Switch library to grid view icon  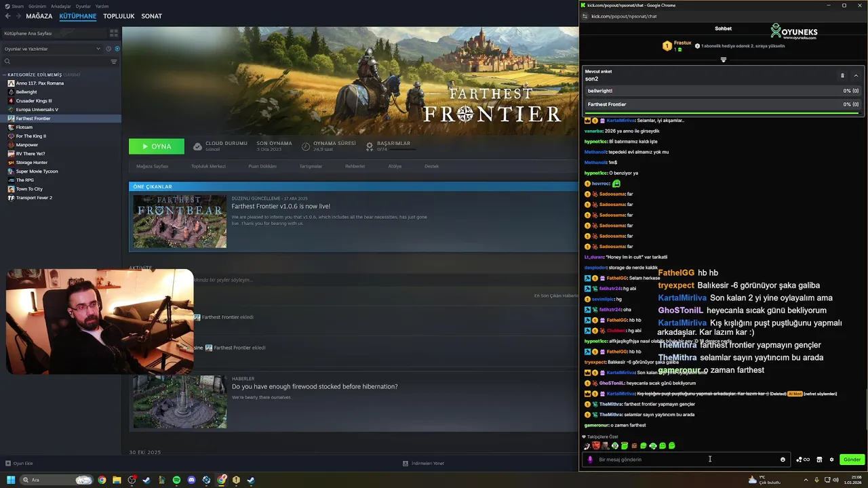[113, 33]
